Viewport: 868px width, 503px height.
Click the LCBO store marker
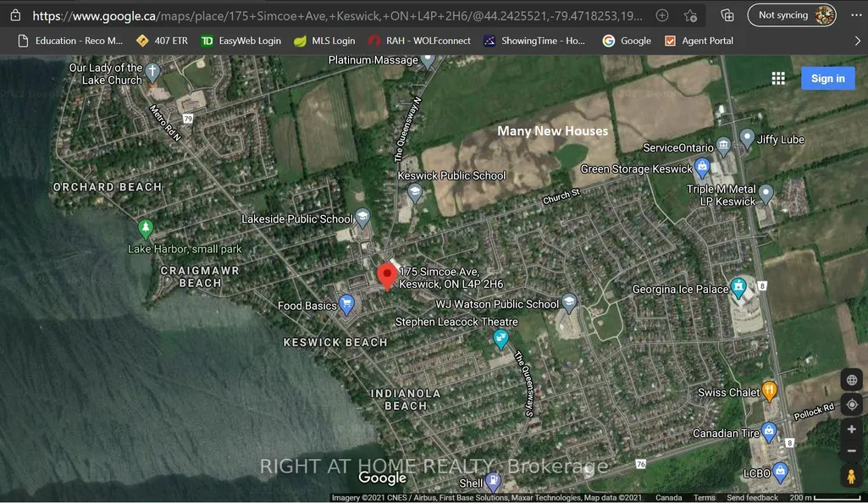click(x=780, y=472)
